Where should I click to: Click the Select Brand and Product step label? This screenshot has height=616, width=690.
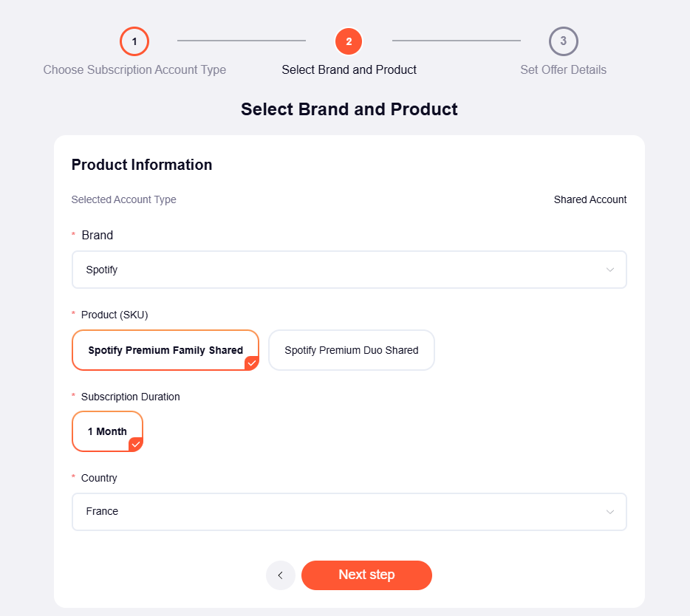point(349,70)
